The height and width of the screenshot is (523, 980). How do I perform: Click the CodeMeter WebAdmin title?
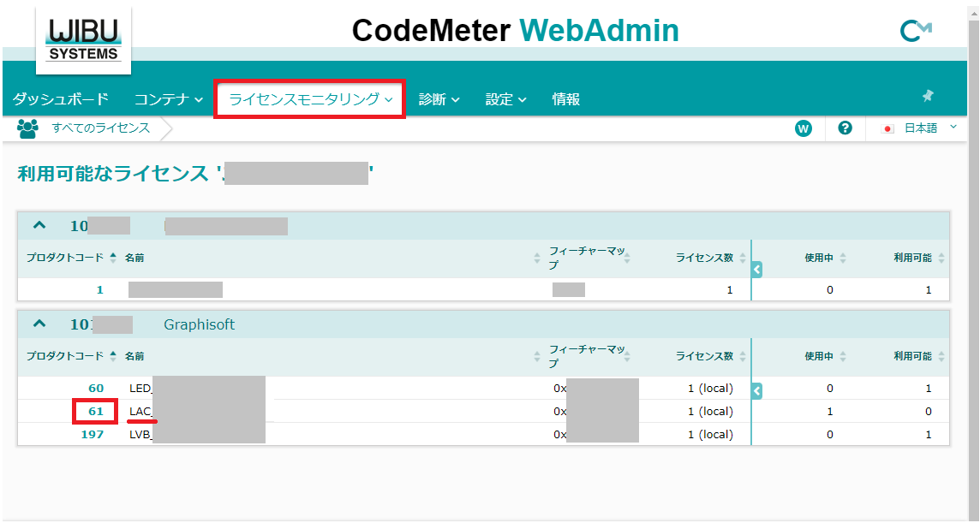515,30
